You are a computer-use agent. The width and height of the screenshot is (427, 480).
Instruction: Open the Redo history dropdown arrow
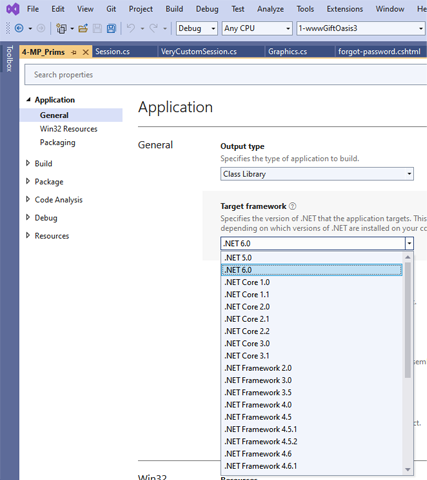pos(165,29)
